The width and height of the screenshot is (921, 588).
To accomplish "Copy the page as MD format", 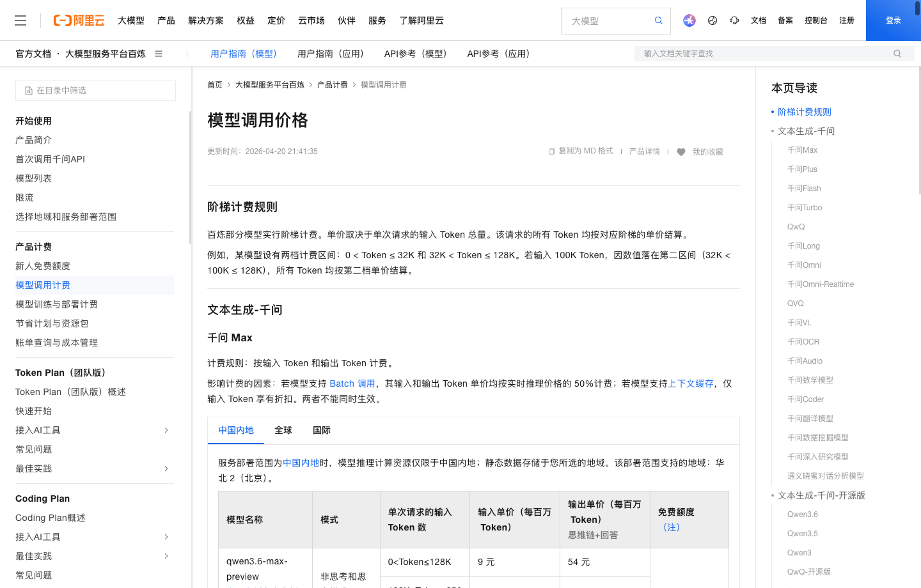I will pos(580,151).
